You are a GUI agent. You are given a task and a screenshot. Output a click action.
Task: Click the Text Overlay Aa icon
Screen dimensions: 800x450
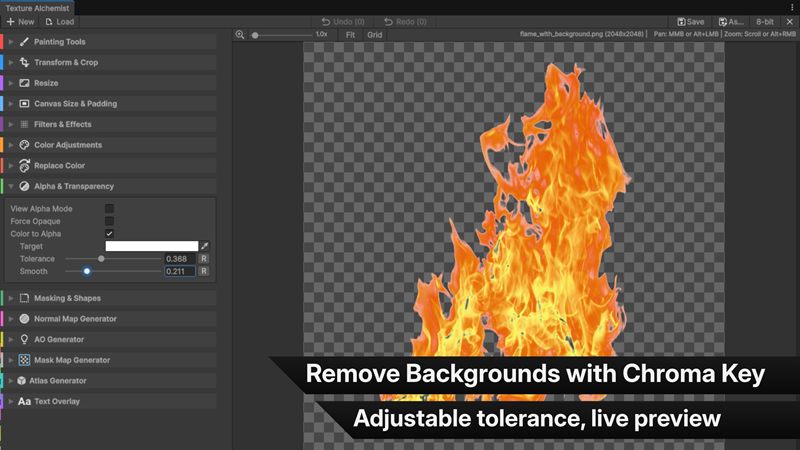point(24,402)
